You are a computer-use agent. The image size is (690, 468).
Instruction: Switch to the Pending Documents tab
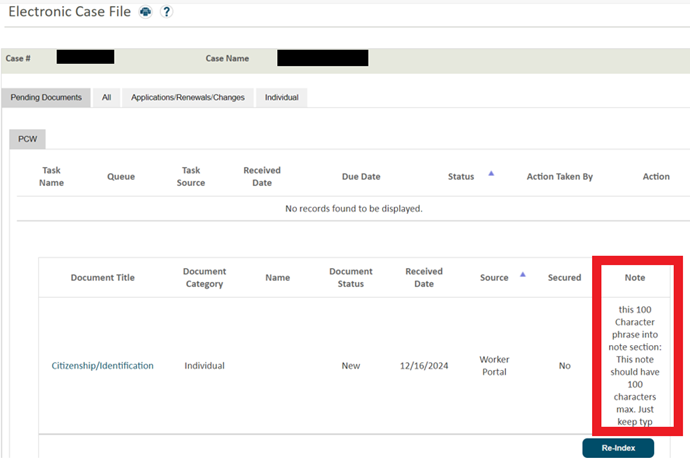pyautogui.click(x=46, y=98)
